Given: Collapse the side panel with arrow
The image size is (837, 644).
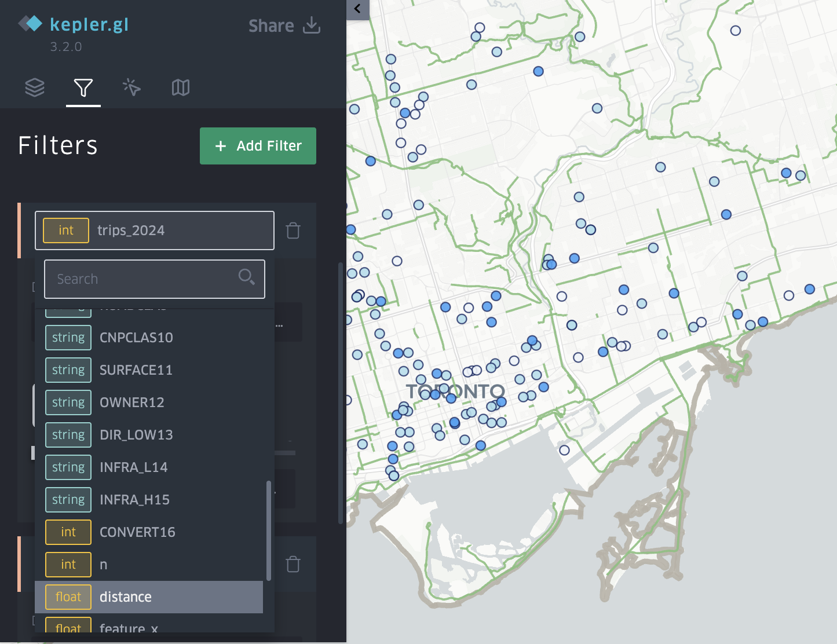Looking at the screenshot, I should point(357,9).
